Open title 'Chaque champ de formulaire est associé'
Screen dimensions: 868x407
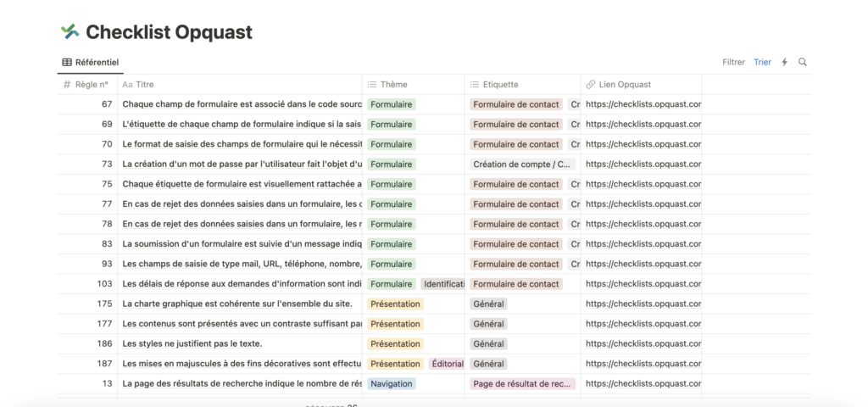click(242, 104)
